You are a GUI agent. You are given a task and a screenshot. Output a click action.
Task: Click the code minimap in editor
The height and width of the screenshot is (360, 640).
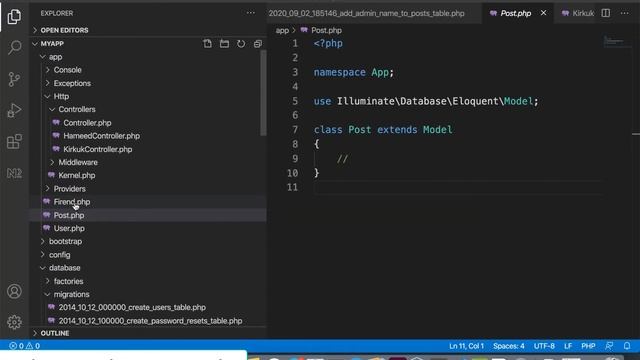point(616,42)
